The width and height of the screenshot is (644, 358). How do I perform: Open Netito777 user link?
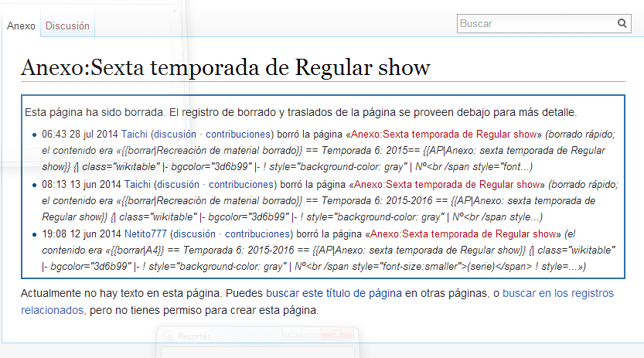pos(145,234)
